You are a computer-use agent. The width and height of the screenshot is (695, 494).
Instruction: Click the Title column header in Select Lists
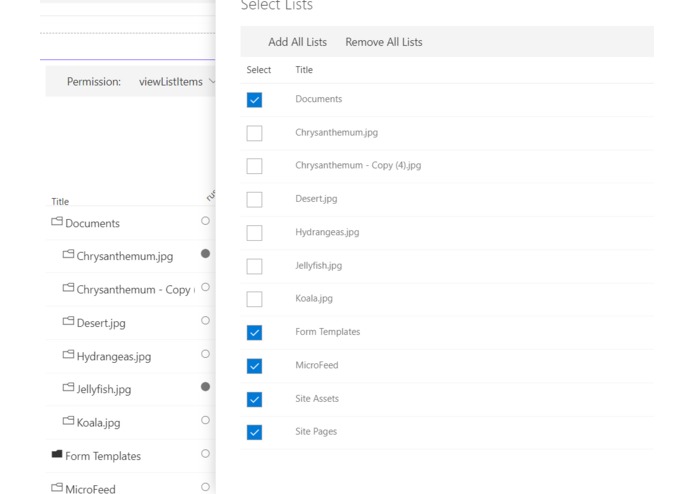[304, 70]
